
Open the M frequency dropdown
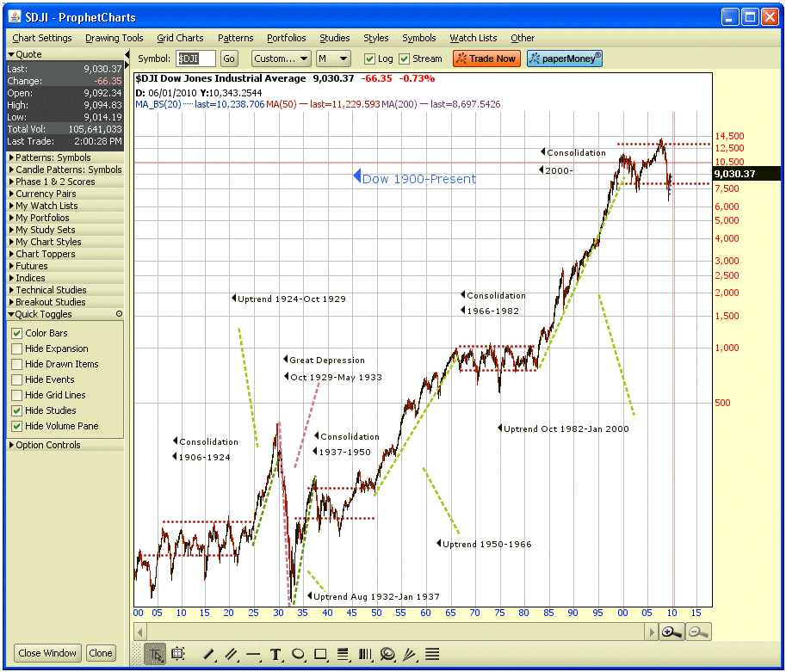tap(333, 59)
